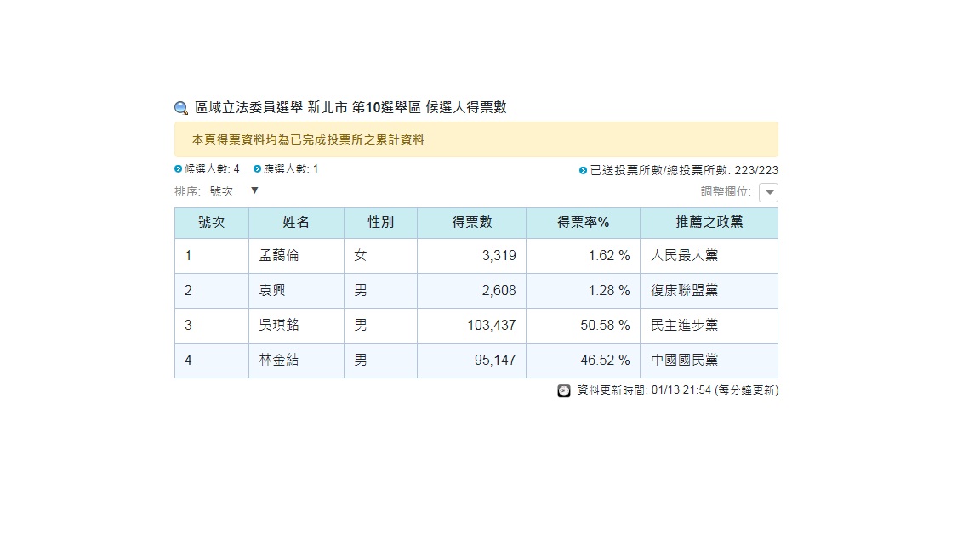Image resolution: width=980 pixels, height=551 pixels.
Task: Click number 4 in 林金結 row
Action: 188,361
